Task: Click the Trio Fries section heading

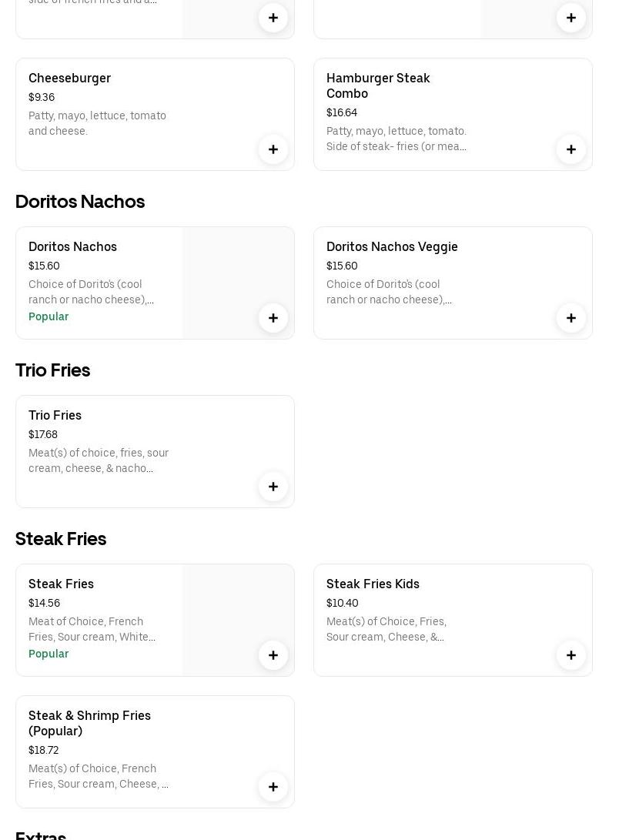Action: pyautogui.click(x=52, y=370)
